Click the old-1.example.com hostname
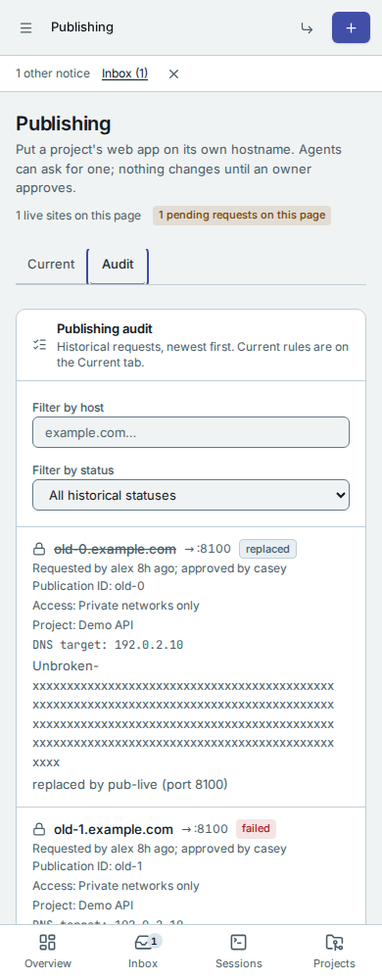Image resolution: width=382 pixels, height=980 pixels. tap(114, 829)
